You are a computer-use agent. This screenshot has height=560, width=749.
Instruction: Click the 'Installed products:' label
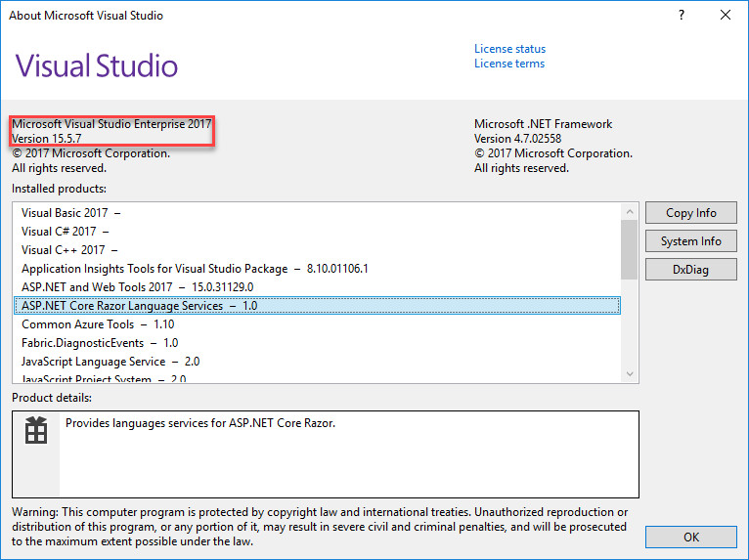coord(59,189)
